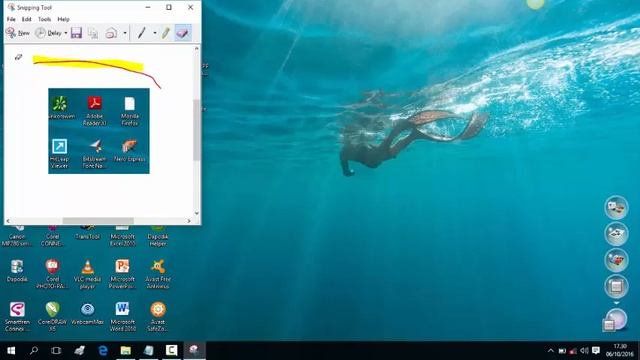The width and height of the screenshot is (640, 360).
Task: Open the Help menu
Action: point(63,19)
